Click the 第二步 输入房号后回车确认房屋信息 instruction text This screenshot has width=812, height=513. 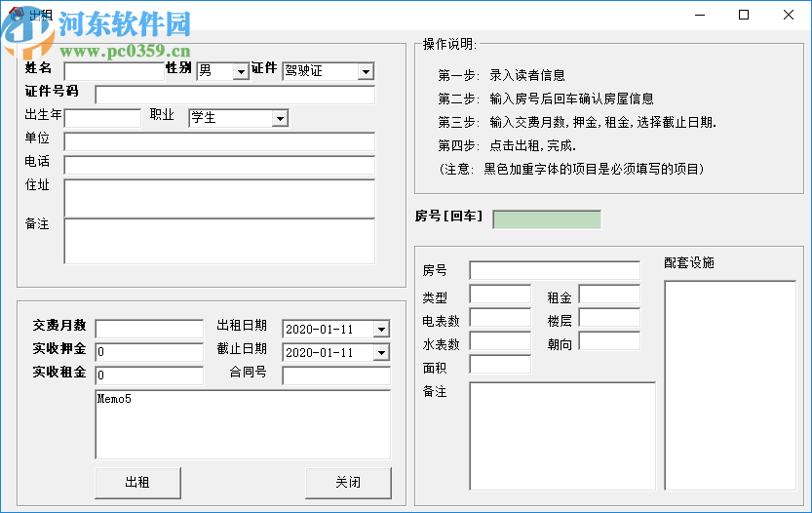click(x=546, y=99)
